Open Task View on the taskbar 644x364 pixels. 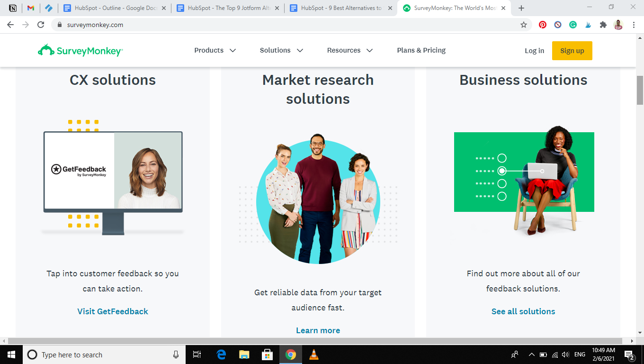click(x=197, y=355)
